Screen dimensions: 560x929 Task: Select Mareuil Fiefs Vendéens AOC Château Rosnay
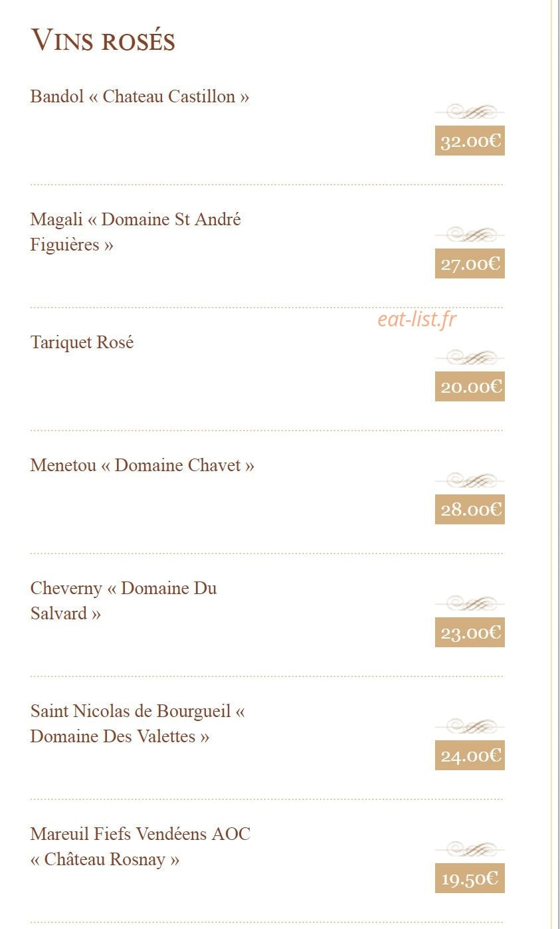click(x=140, y=847)
